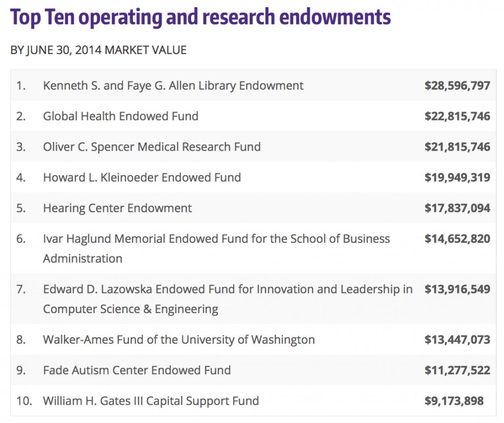Choose Oliver C. Spencer Medical Research Fund
504x423 pixels.
click(x=152, y=147)
